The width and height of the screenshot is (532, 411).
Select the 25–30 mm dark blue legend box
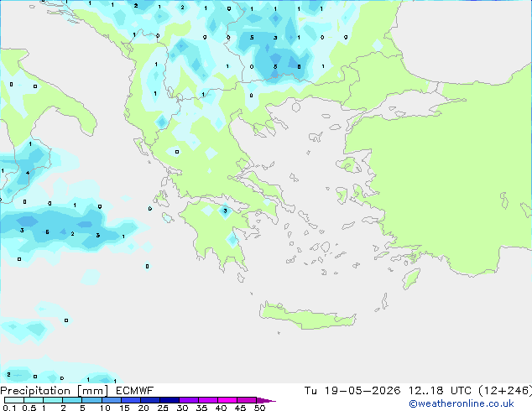pyautogui.click(x=170, y=400)
